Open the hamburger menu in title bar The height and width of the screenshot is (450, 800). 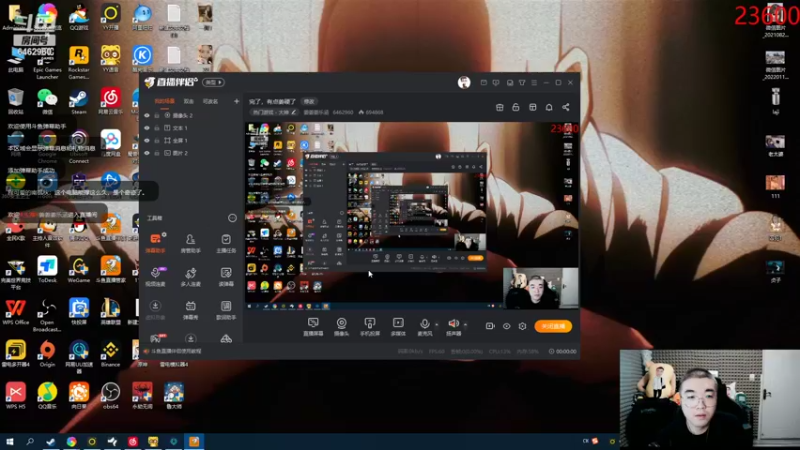pos(534,83)
